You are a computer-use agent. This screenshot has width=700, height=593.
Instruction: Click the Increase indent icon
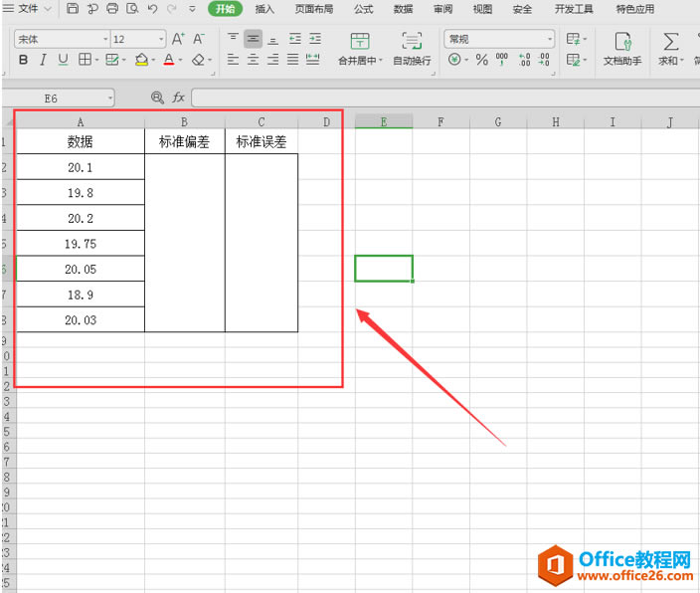coord(315,39)
